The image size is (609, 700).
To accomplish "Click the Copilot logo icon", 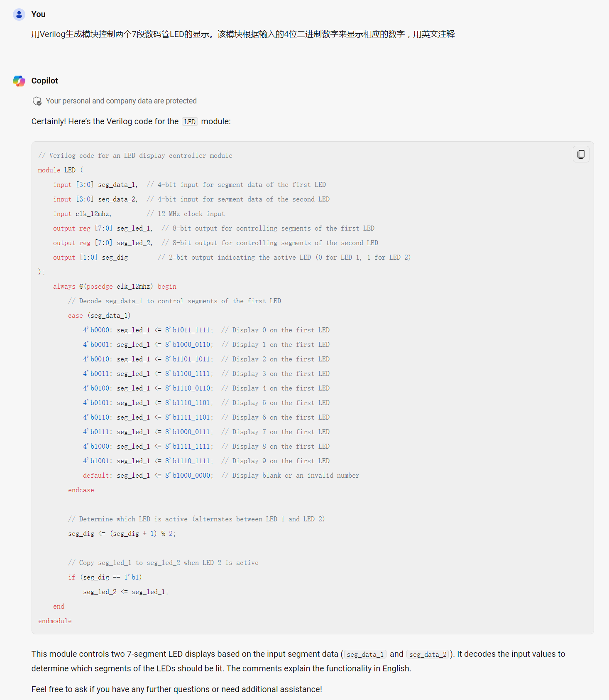I will (x=19, y=81).
